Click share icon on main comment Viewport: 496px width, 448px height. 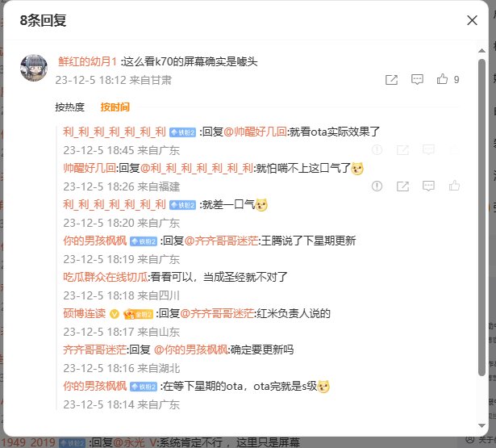[391, 80]
